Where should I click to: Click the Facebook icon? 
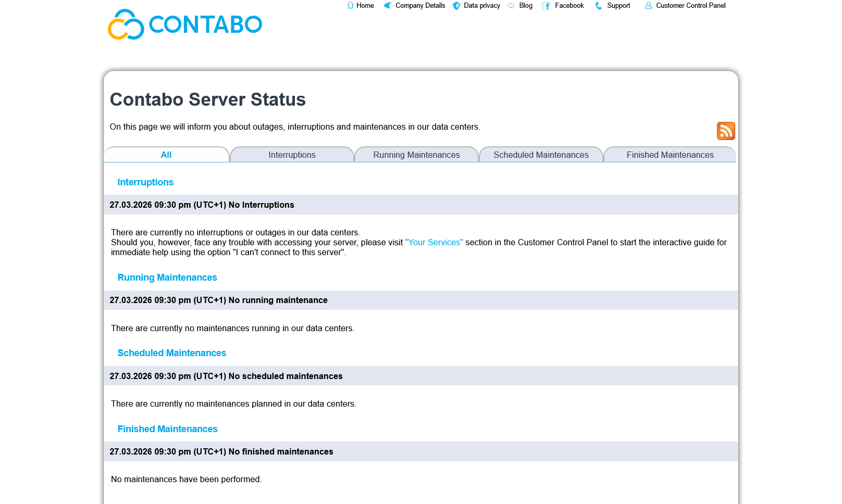coord(546,6)
